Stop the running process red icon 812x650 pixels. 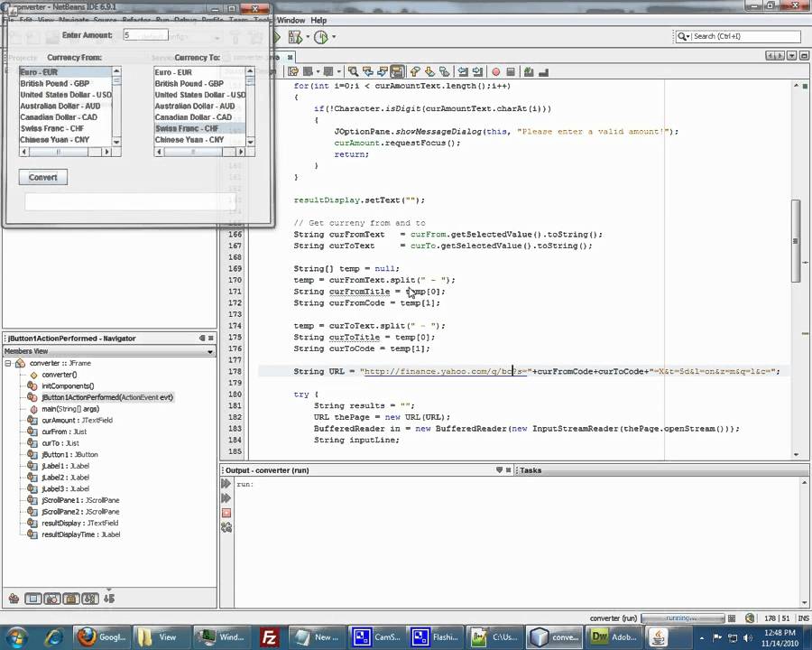[226, 513]
